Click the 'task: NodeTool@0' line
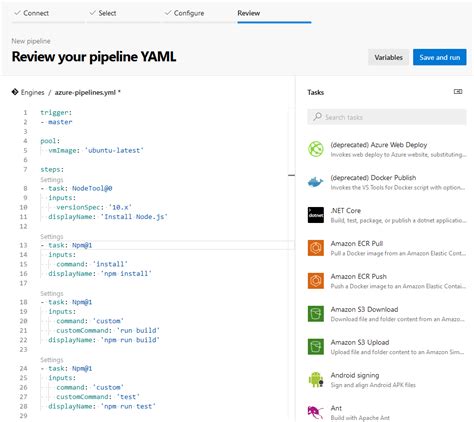 [76, 188]
